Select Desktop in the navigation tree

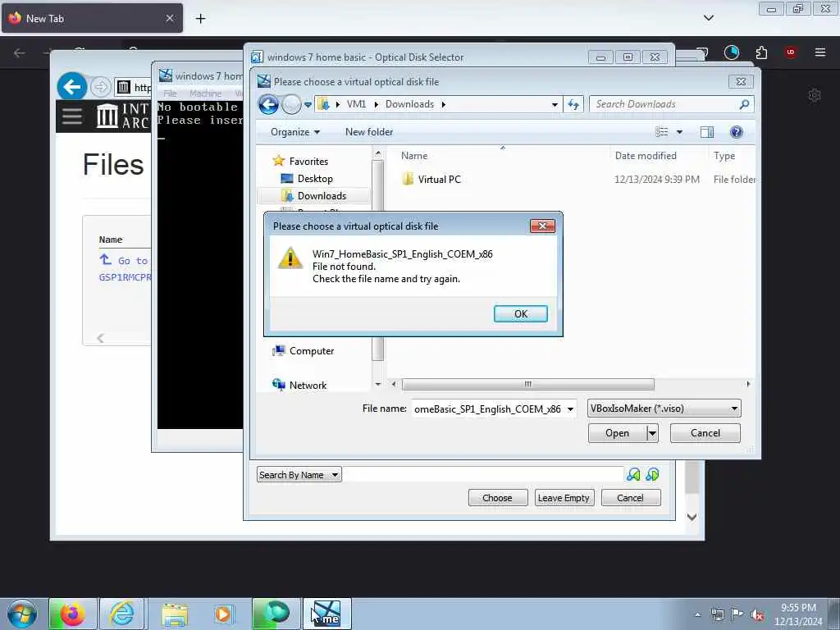(315, 178)
